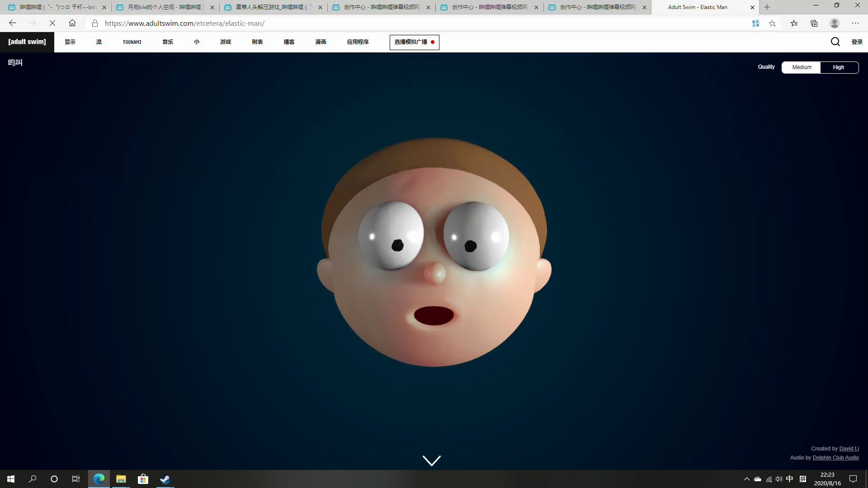Open Cortana circle icon on taskbar
This screenshot has width=868, height=488.
click(x=54, y=479)
